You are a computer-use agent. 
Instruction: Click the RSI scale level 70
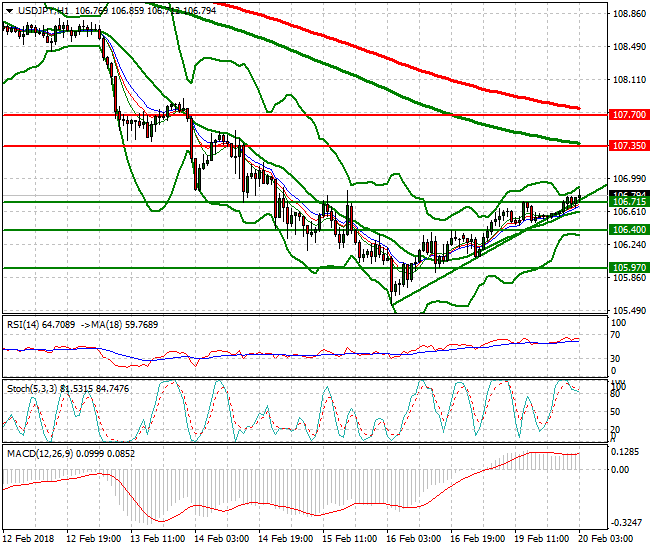[x=616, y=335]
